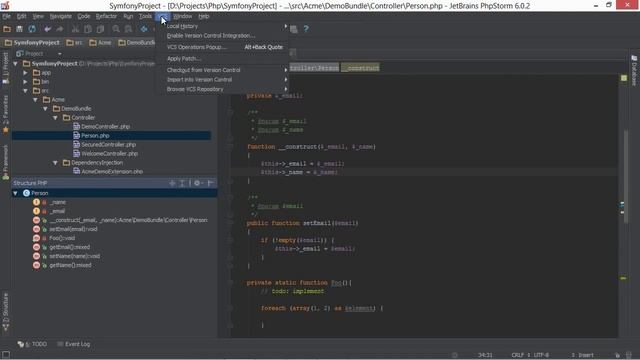640x360 pixels.
Task: Click the editor vertical scrollbar
Action: point(625,177)
